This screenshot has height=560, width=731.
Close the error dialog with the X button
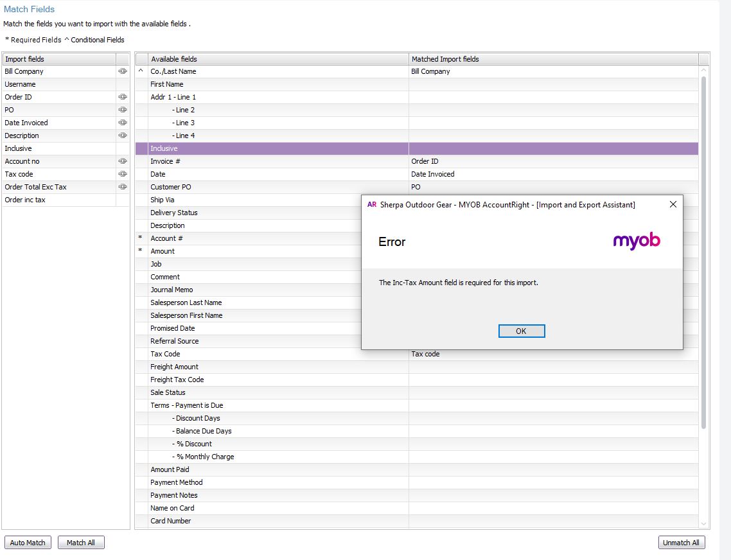673,204
